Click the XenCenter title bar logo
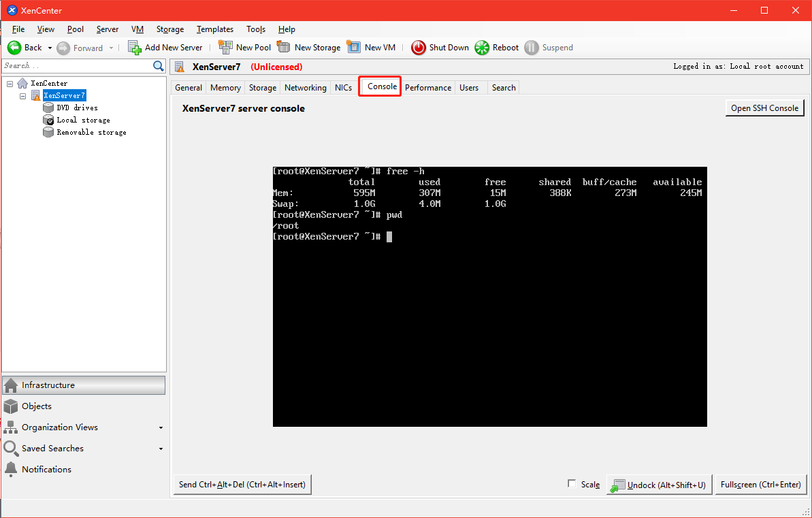The width and height of the screenshot is (812, 518). point(12,10)
